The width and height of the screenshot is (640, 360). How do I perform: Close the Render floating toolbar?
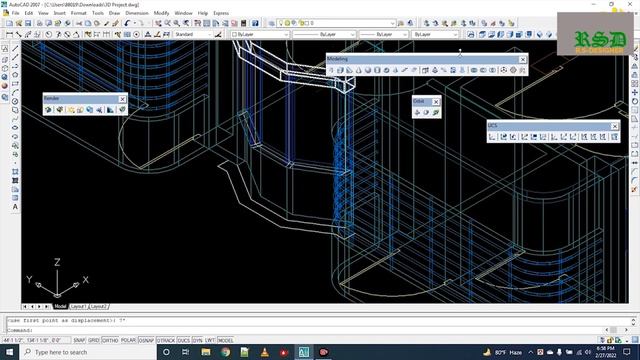(x=122, y=99)
